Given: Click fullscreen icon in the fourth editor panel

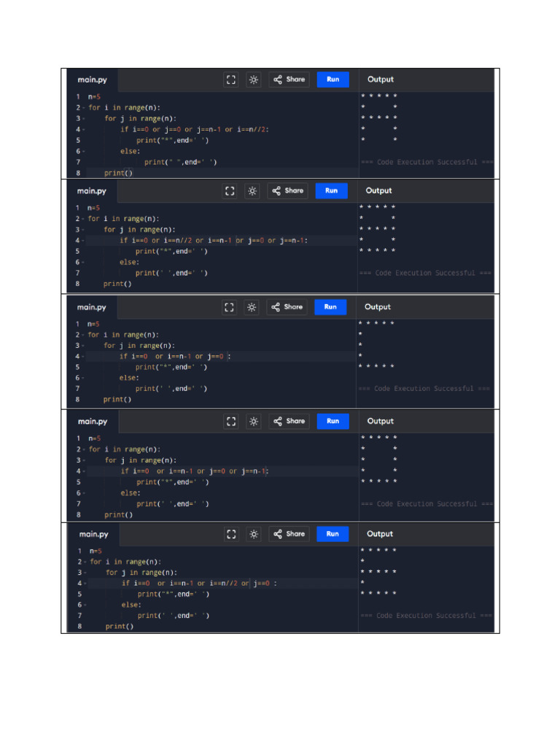Looking at the screenshot, I should 231,421.
